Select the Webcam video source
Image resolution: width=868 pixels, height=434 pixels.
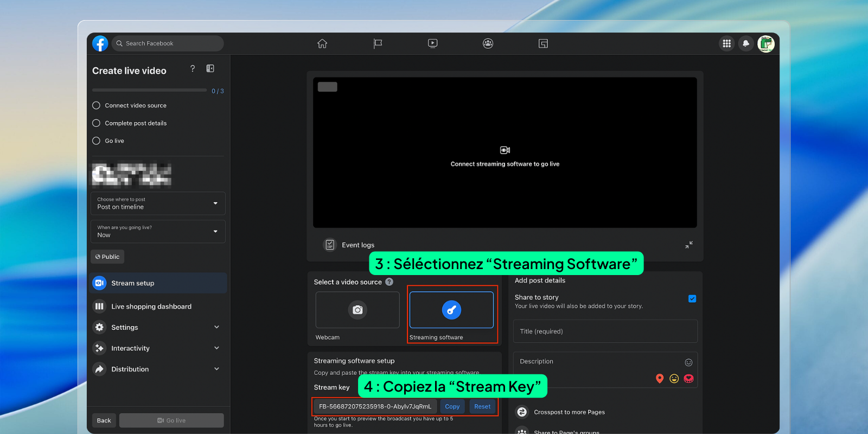(358, 310)
